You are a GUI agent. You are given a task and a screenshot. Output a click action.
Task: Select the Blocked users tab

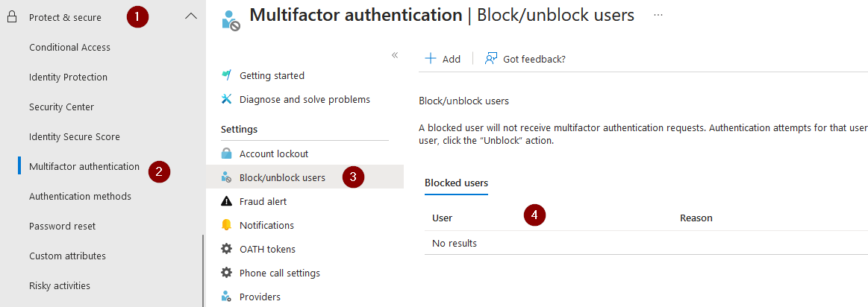click(456, 183)
